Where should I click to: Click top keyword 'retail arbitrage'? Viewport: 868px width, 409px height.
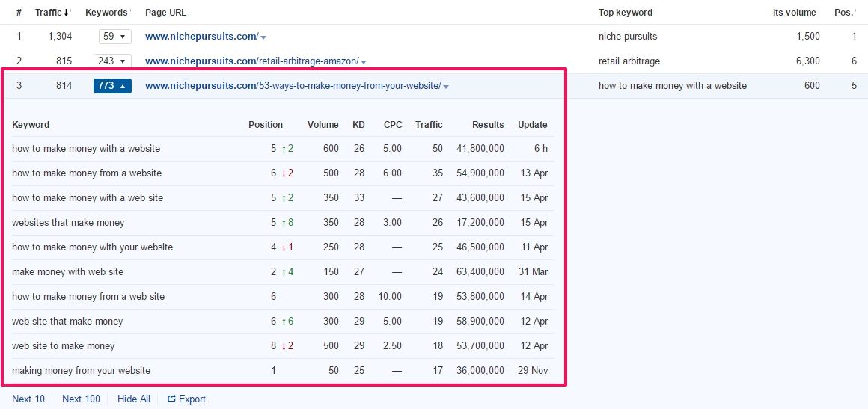[x=629, y=61]
